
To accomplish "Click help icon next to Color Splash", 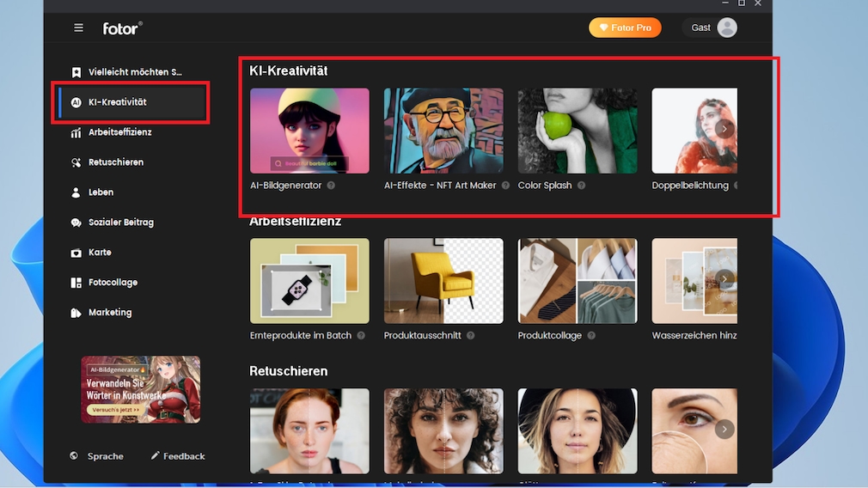I will (x=582, y=186).
